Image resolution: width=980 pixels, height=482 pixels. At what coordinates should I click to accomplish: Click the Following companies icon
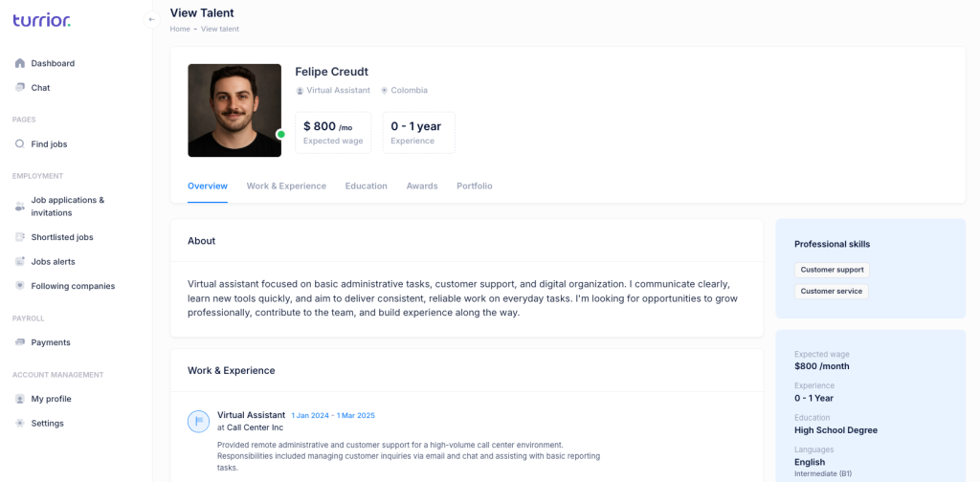(x=19, y=286)
